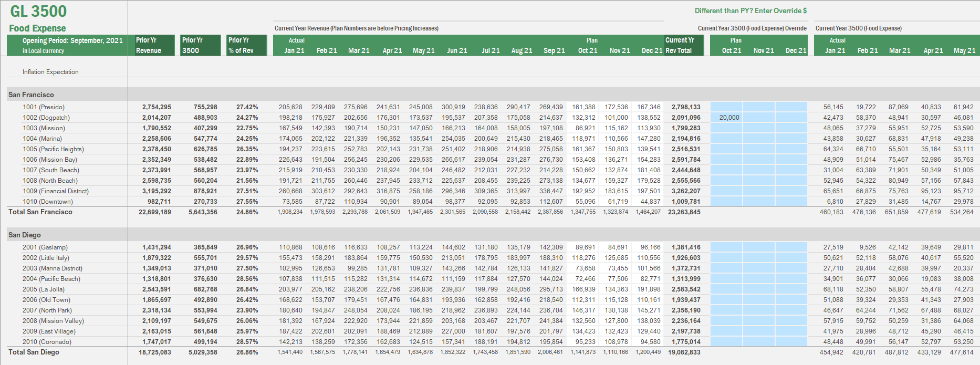This screenshot has width=980, height=365.
Task: Select the 2003 (Marina District) row label
Action: click(53, 268)
